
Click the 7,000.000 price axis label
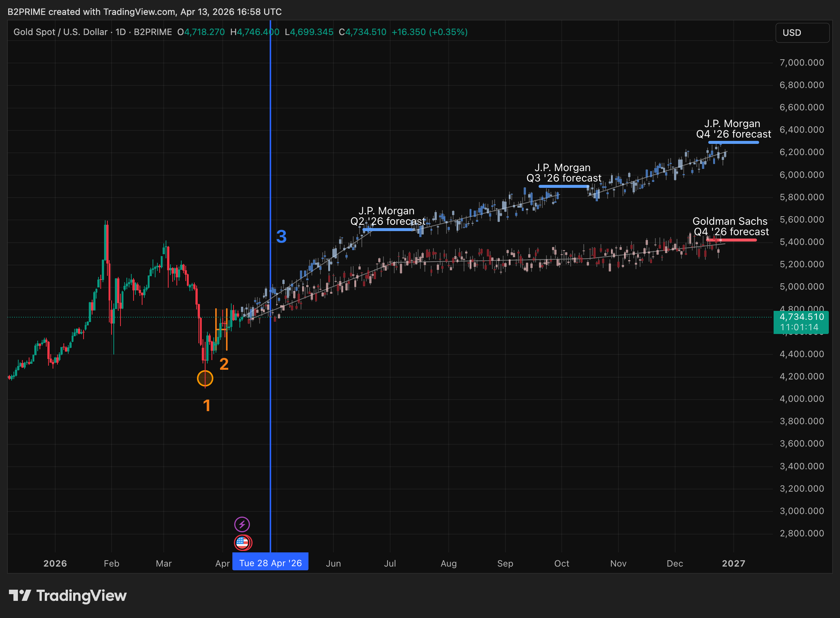802,63
